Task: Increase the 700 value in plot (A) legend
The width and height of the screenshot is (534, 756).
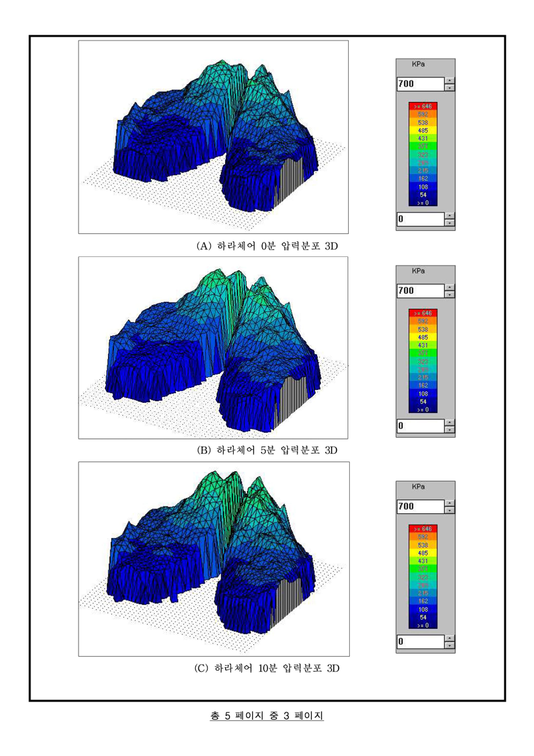Action: (450, 81)
